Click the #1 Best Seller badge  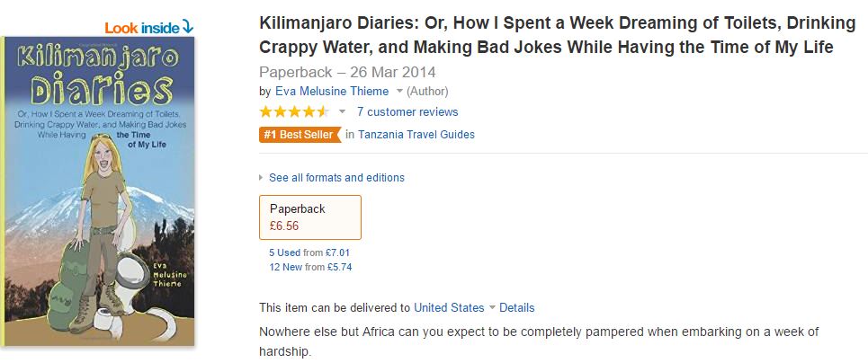299,135
